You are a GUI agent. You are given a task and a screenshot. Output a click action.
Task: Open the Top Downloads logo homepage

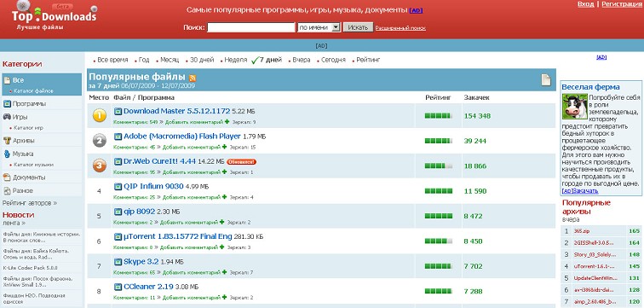[x=54, y=16]
